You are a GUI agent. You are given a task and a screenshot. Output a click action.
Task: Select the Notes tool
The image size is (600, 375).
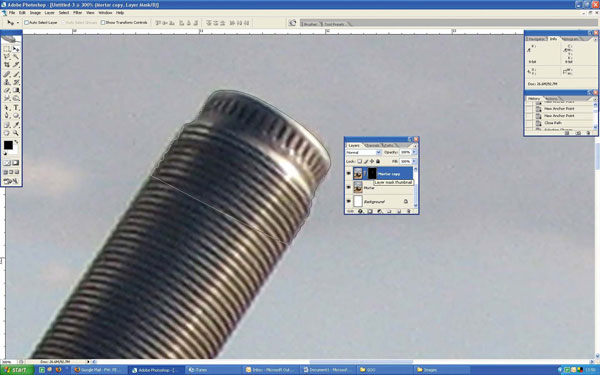pos(7,125)
